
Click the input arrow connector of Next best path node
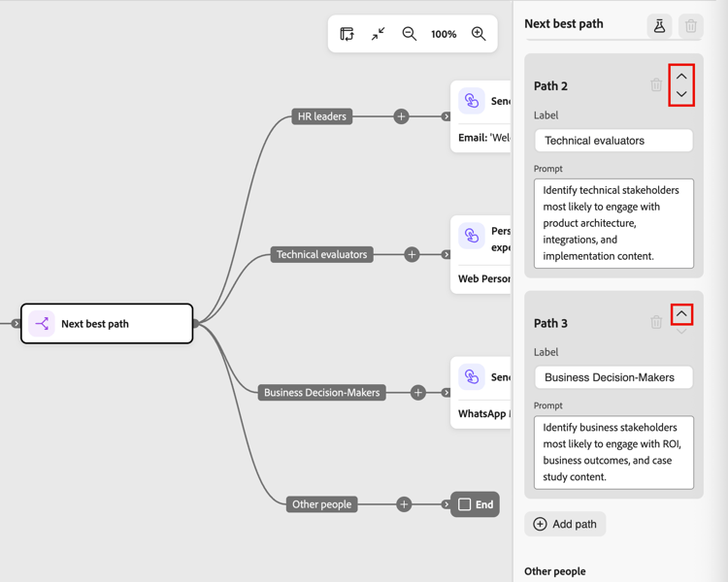click(16, 323)
